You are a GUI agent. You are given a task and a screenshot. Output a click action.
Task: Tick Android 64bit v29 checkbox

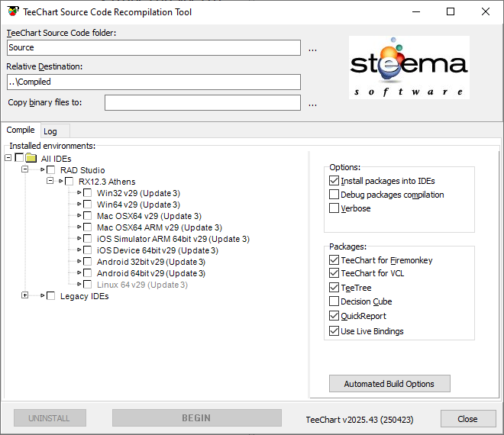[x=87, y=272]
